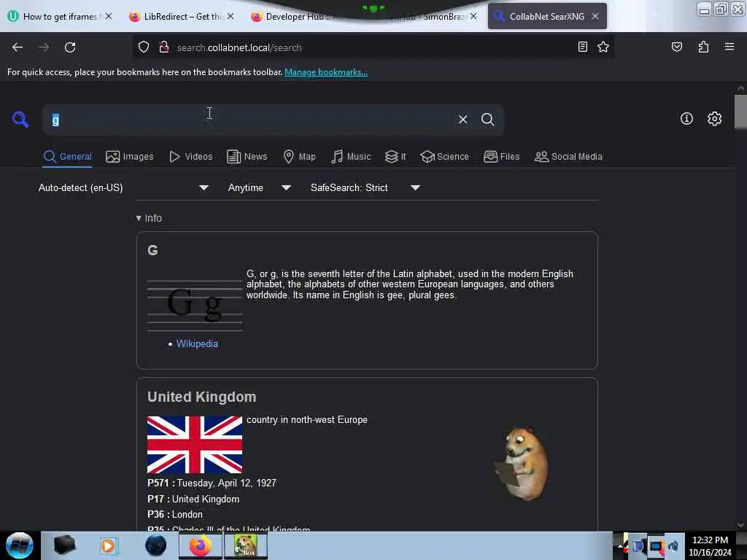The height and width of the screenshot is (560, 747).
Task: Click the SearXNG magnifier logo
Action: pyautogui.click(x=20, y=119)
